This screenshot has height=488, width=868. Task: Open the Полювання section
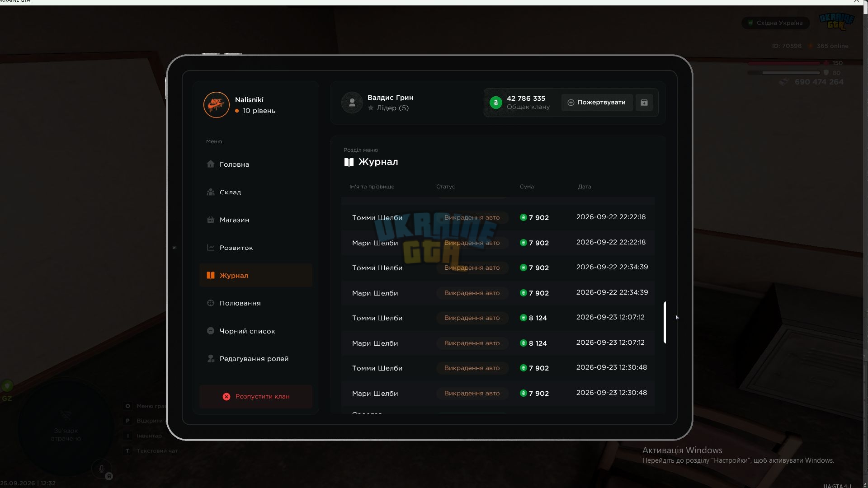pos(255,303)
